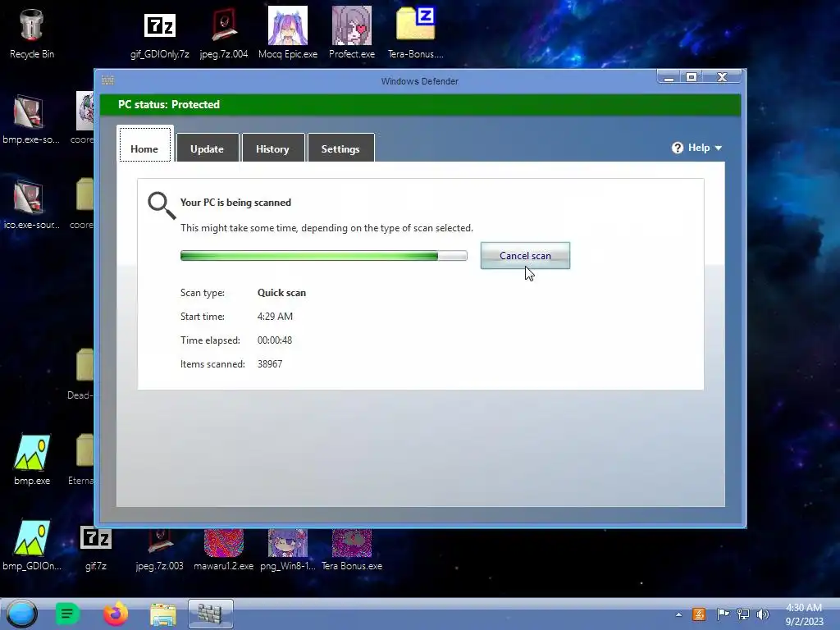The width and height of the screenshot is (840, 630).
Task: Click 'Your PC is being scanned' heading
Action: point(235,202)
